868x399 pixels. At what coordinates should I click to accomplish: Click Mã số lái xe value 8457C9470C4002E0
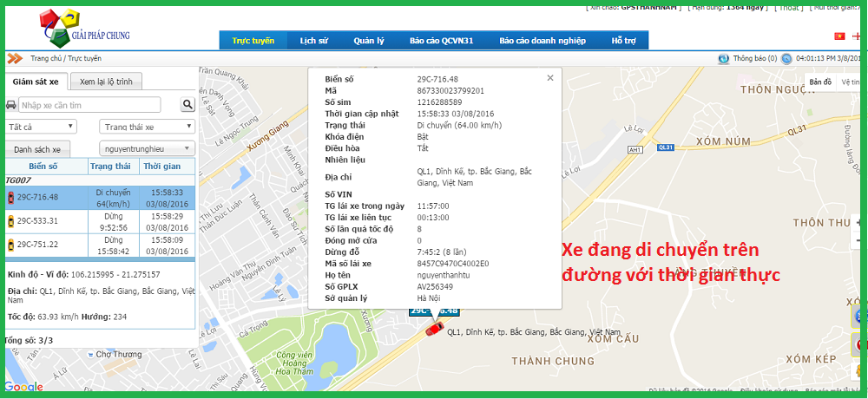(x=453, y=264)
